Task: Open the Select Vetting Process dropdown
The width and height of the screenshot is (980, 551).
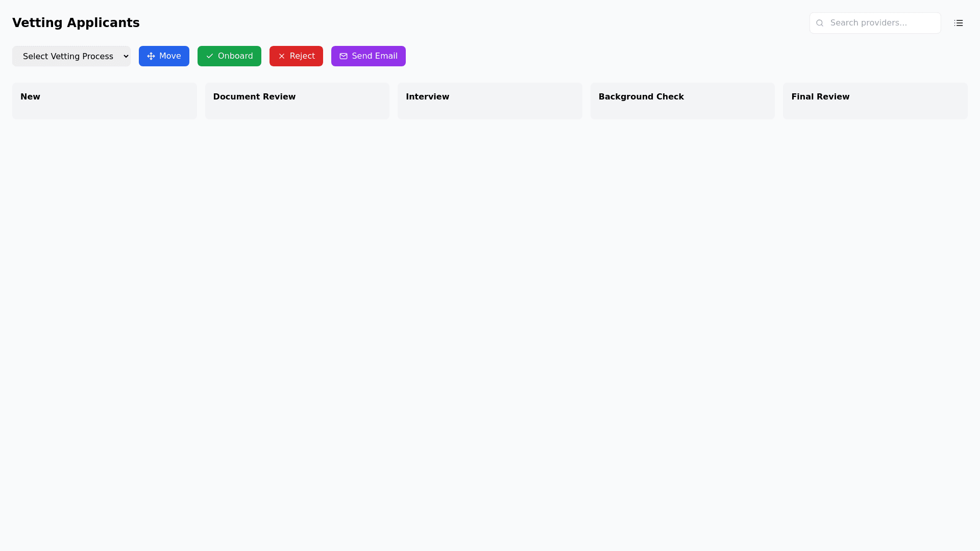Action: pyautogui.click(x=68, y=56)
